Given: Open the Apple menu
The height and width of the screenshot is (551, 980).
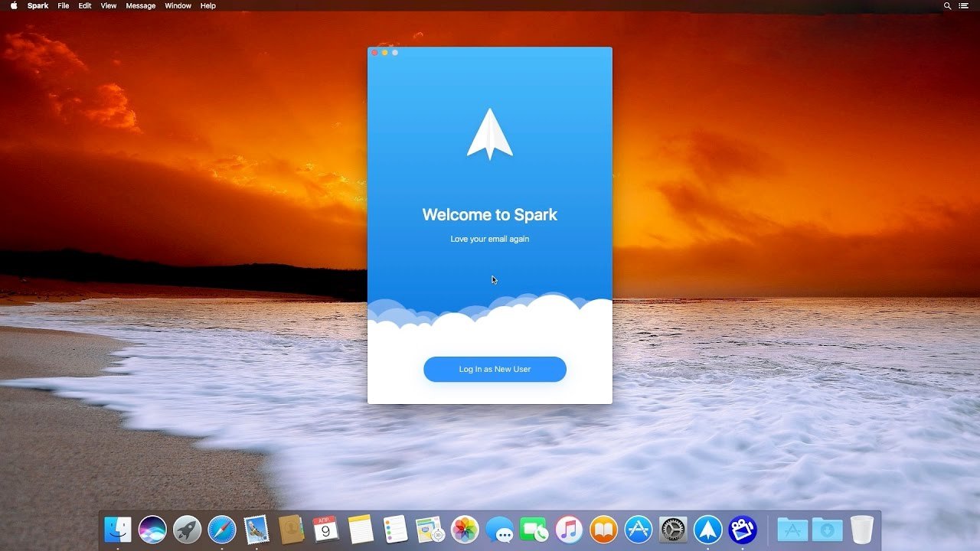Looking at the screenshot, I should pyautogui.click(x=14, y=5).
